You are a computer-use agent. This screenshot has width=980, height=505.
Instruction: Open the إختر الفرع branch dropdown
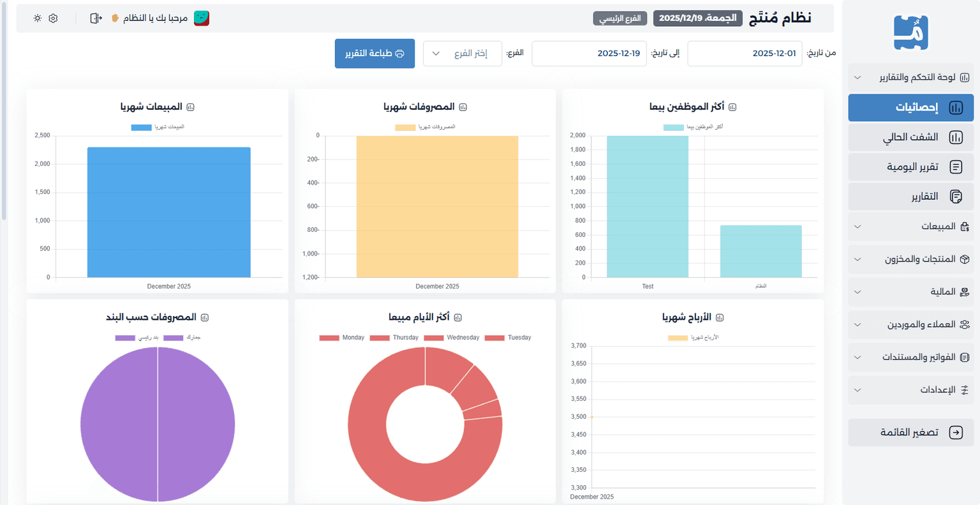click(x=462, y=54)
